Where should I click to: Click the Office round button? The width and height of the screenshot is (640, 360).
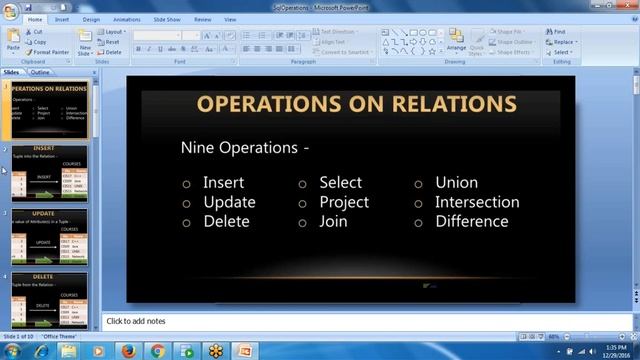pos(10,11)
